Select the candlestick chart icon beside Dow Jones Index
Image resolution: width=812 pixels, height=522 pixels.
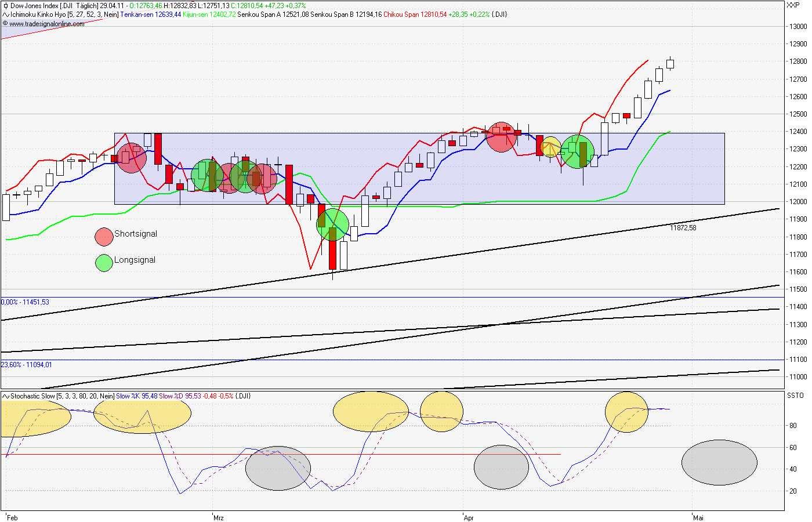pos(5,5)
